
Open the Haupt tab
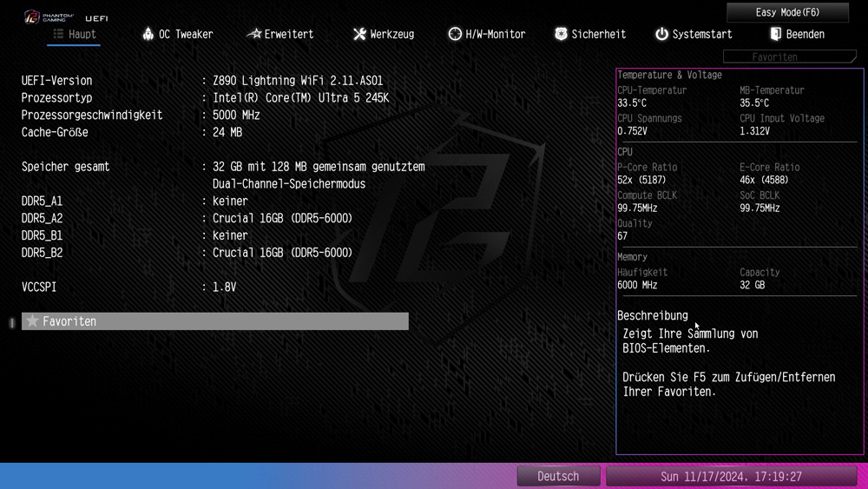tap(74, 35)
